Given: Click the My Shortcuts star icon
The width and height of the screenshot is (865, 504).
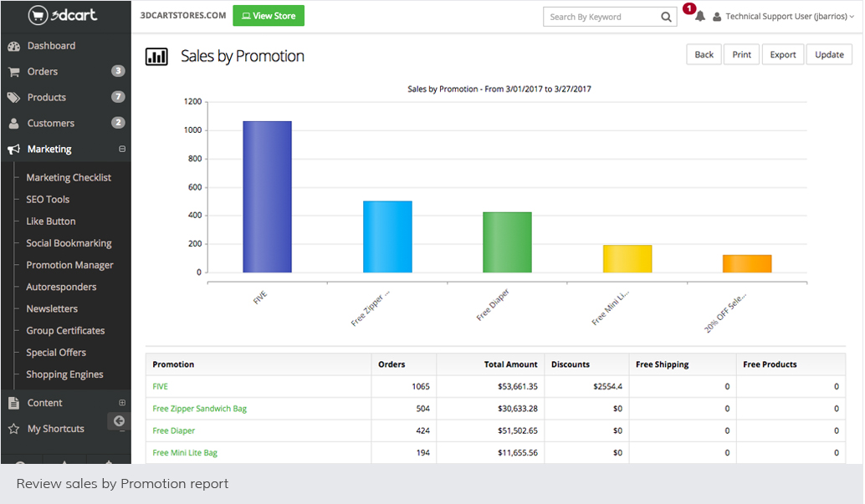Looking at the screenshot, I should click(x=13, y=429).
